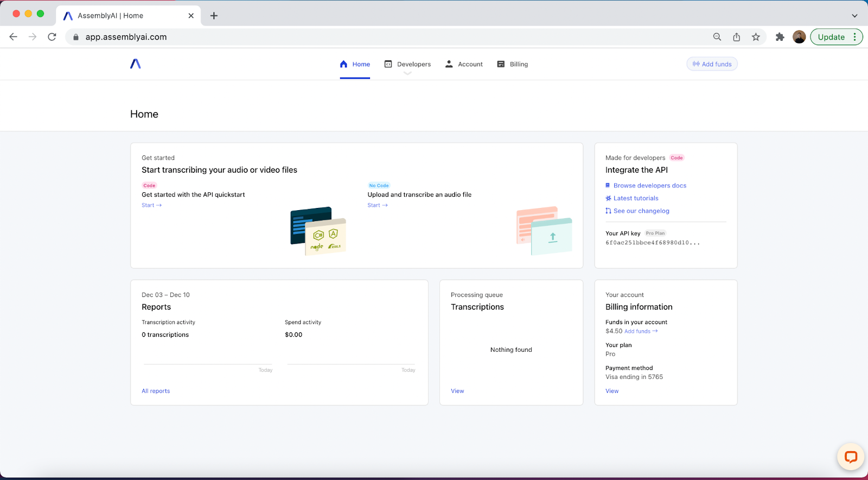
Task: Select the AssemblyAI | Home browser tab
Action: click(128, 16)
